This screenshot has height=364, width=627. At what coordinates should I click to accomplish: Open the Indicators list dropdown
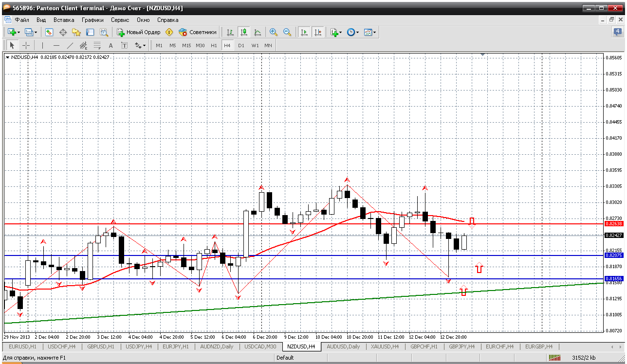[336, 32]
